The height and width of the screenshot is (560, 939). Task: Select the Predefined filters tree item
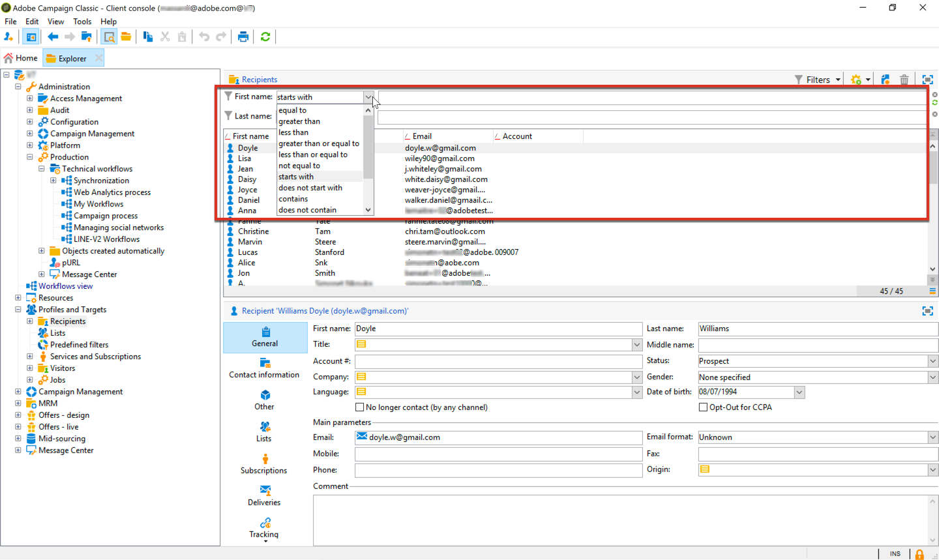tap(79, 345)
